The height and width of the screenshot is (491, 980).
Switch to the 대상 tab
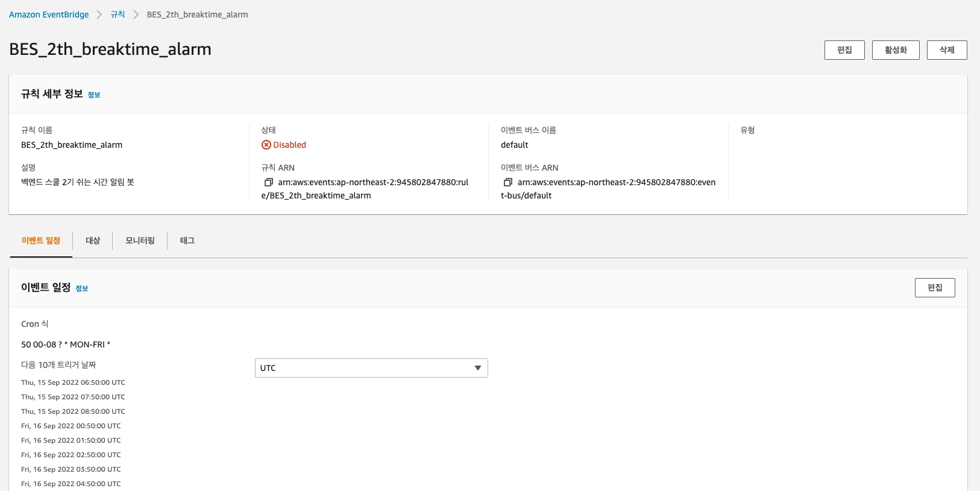[x=93, y=241]
